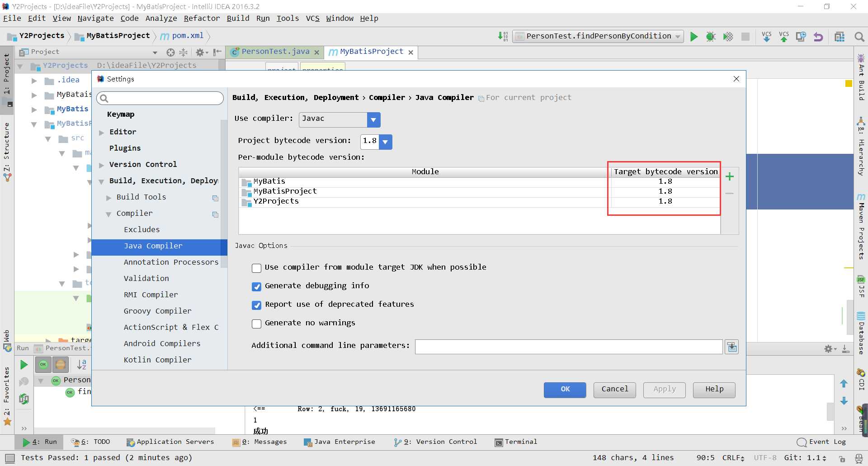Viewport: 868px width, 466px height.
Task: Expand the Editor settings section
Action: point(102,133)
